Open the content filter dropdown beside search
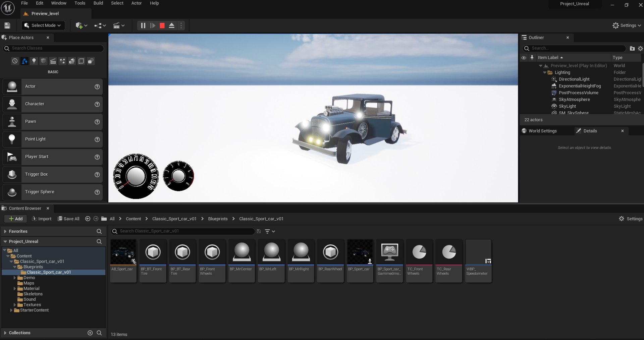Image resolution: width=644 pixels, height=340 pixels. tap(270, 231)
